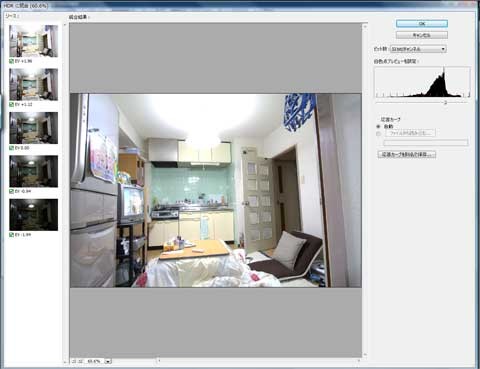Select the brightest source thumbnail at top
480x369 pixels.
coord(33,41)
